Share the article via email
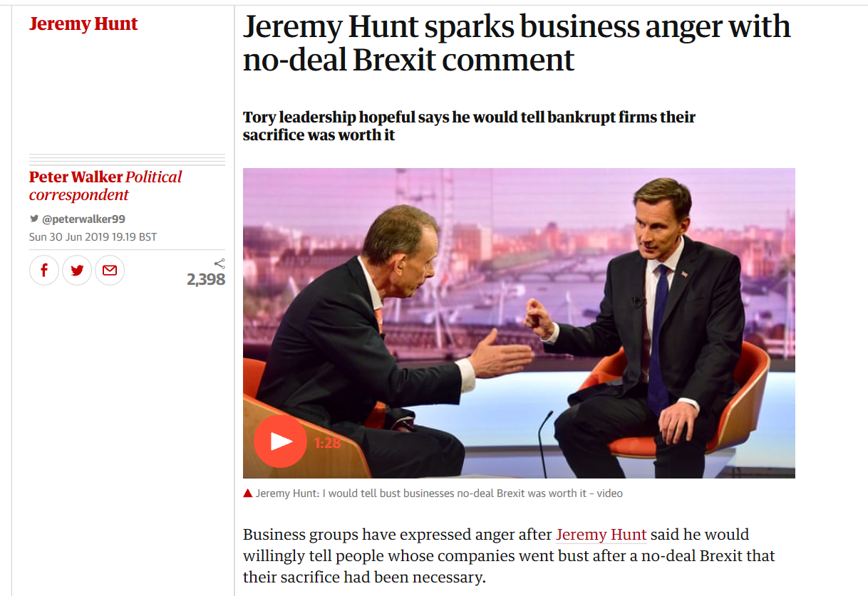The image size is (868, 596). [110, 271]
